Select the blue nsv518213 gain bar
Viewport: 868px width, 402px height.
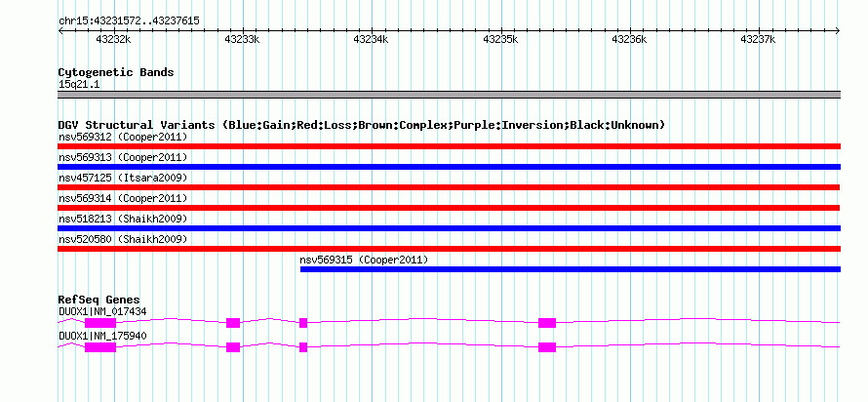[x=449, y=228]
